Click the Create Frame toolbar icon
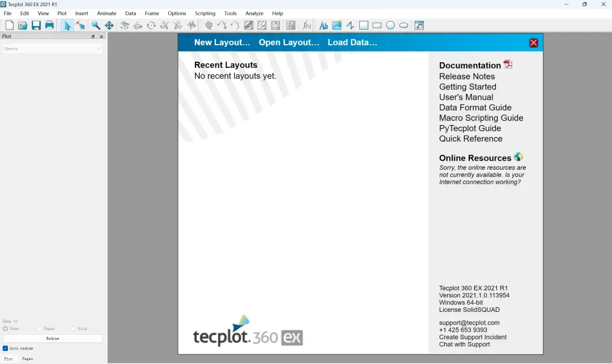The image size is (612, 364). 419,25
